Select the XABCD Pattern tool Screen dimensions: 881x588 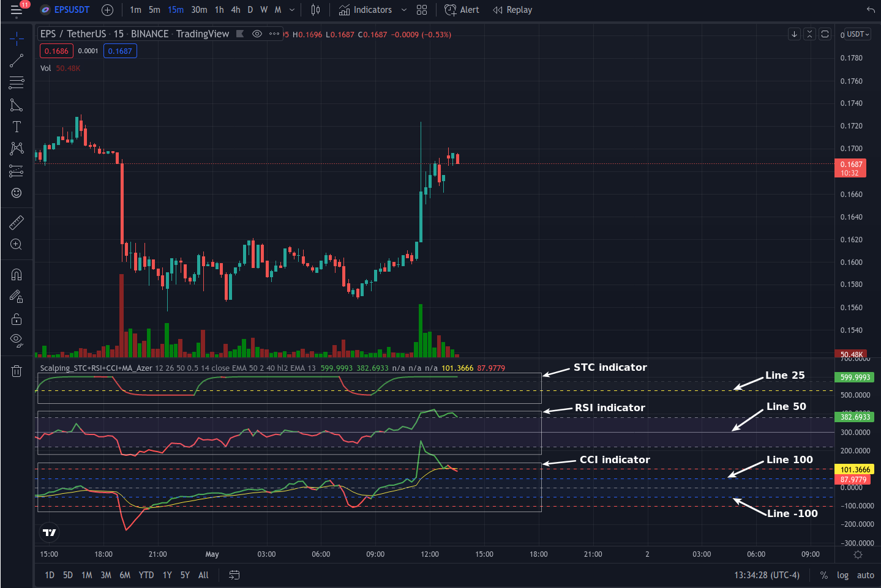click(17, 148)
